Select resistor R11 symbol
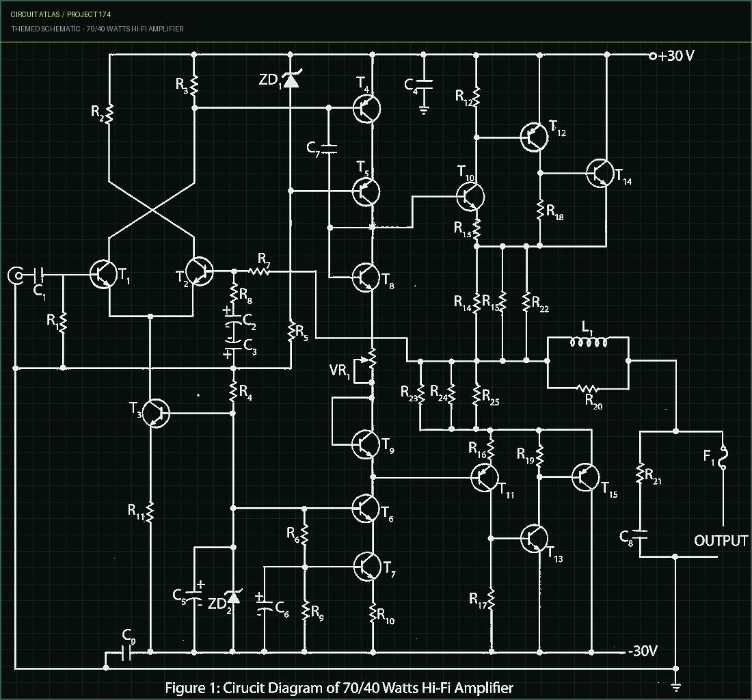Image resolution: width=752 pixels, height=700 pixels. tap(150, 511)
